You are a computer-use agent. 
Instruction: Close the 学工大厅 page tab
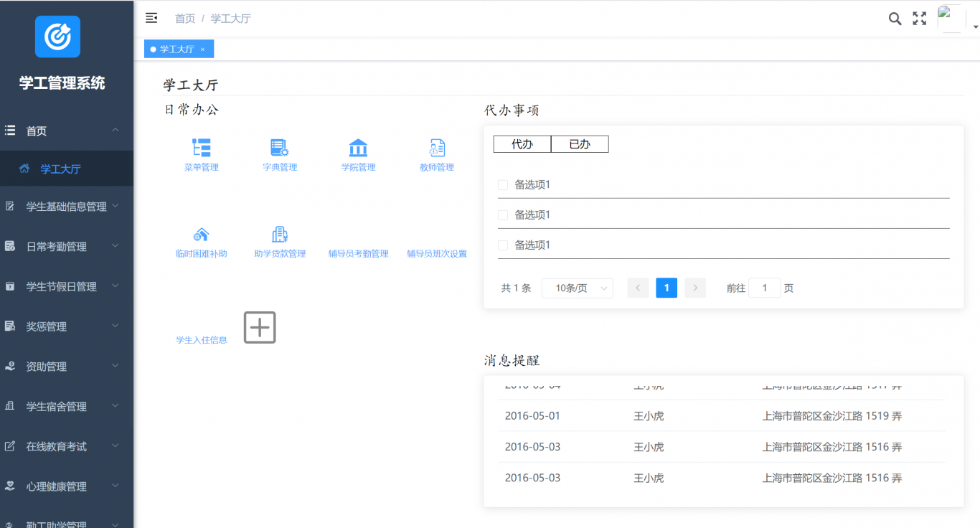point(202,49)
